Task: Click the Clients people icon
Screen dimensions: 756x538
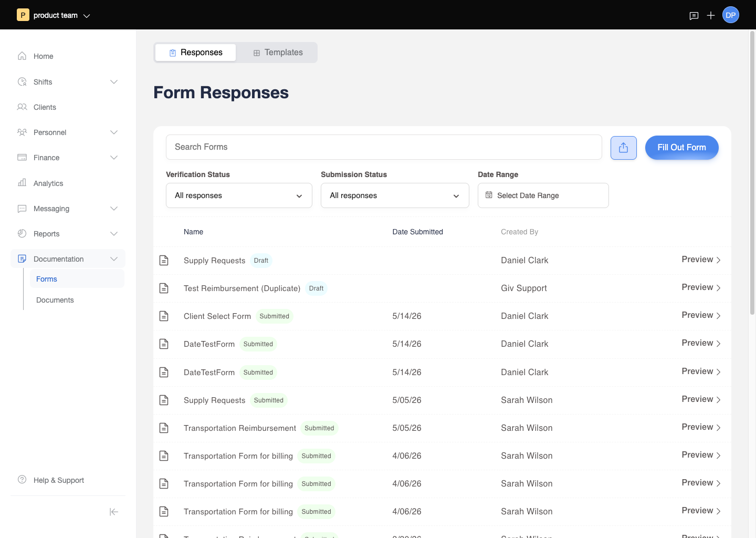Action: click(x=22, y=107)
